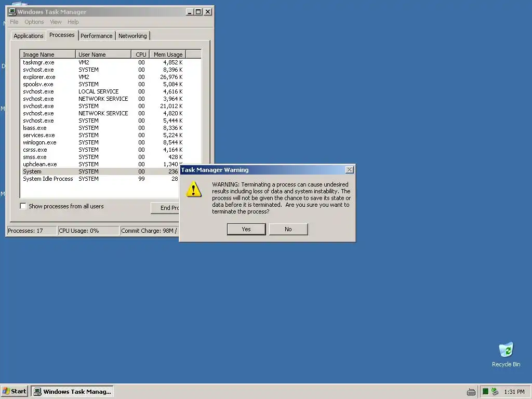532x399 pixels.
Task: Select svchost.exe using 8,396 K memory
Action: (103, 70)
